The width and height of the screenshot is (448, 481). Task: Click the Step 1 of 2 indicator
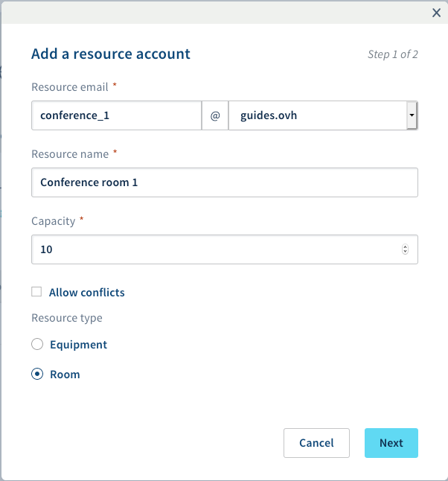pos(392,54)
